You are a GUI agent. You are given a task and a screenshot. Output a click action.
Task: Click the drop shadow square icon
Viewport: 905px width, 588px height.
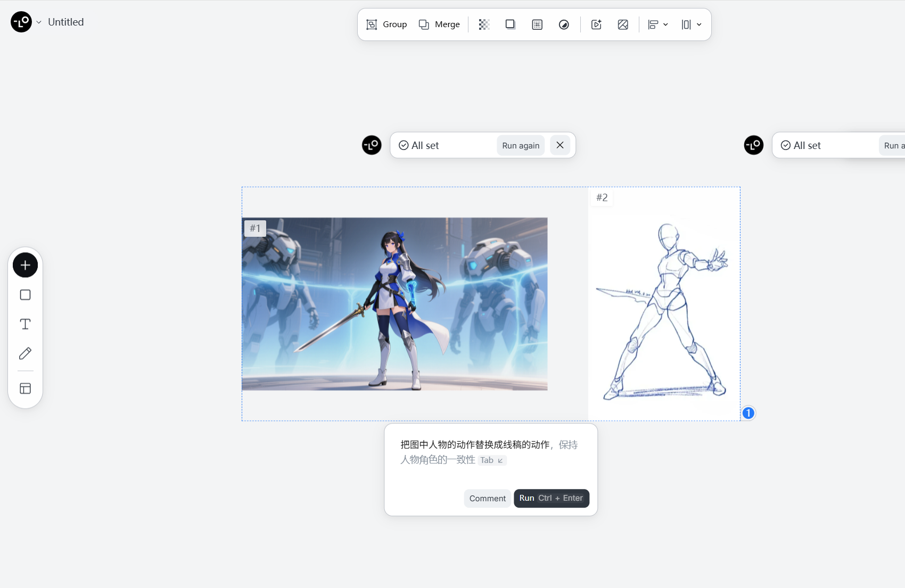[x=510, y=24]
